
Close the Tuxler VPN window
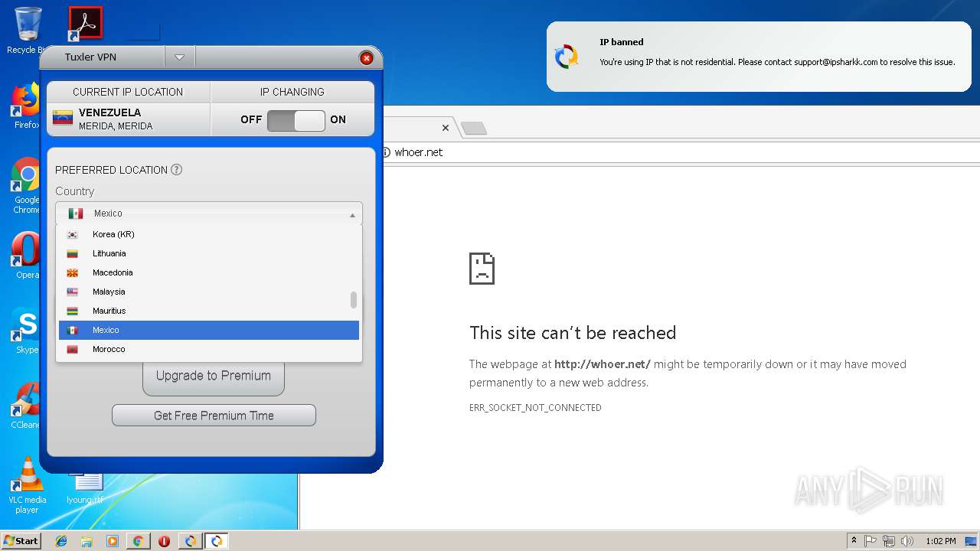point(366,58)
